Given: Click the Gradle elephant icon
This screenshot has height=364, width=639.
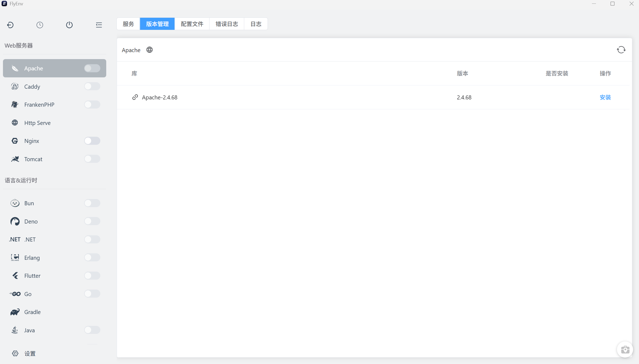Looking at the screenshot, I should pyautogui.click(x=15, y=312).
